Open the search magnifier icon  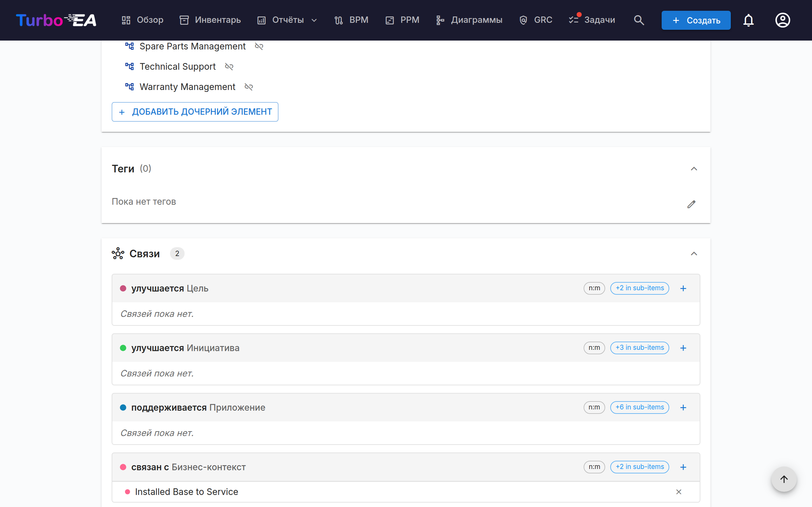[x=639, y=20]
